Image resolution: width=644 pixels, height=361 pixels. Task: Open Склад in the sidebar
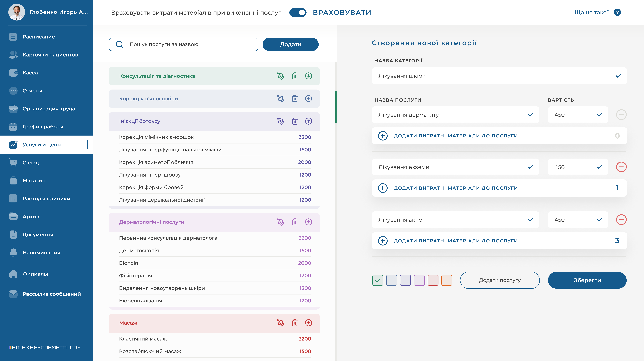pos(31,163)
